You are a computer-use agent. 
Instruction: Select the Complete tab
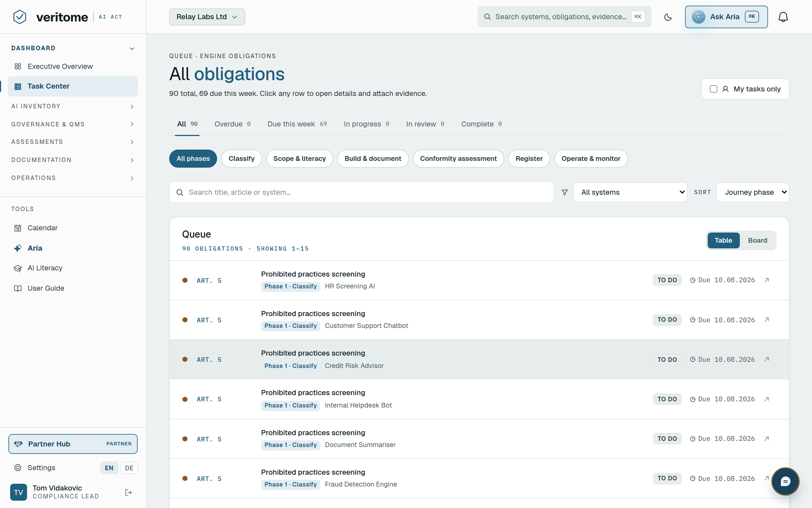482,124
